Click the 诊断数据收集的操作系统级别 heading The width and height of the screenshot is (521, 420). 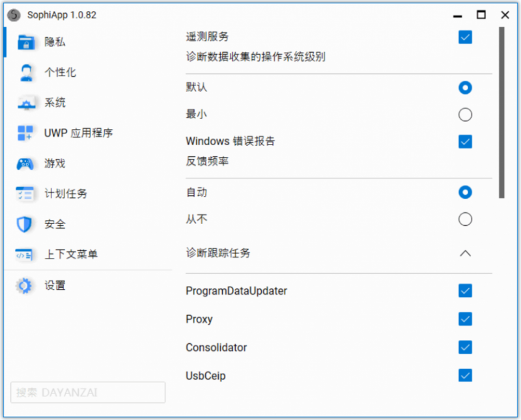coord(255,57)
